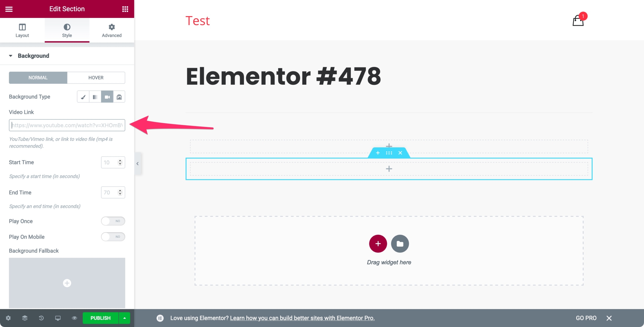Select the gradient background type
Screen dimensions: 644x327
click(95, 97)
